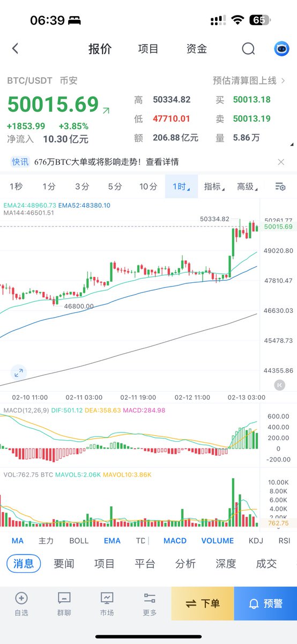Viewport: 297px width, 644px height.
Task: Select the 5分 timeframe
Action: tap(115, 186)
